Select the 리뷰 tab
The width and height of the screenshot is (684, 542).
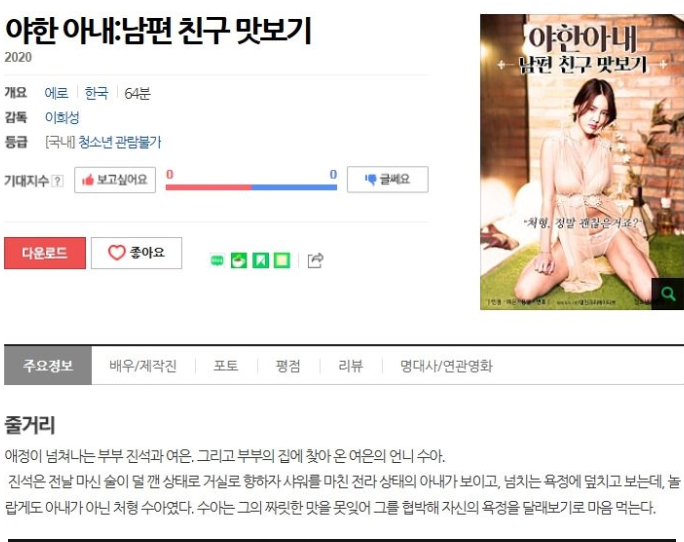(351, 366)
